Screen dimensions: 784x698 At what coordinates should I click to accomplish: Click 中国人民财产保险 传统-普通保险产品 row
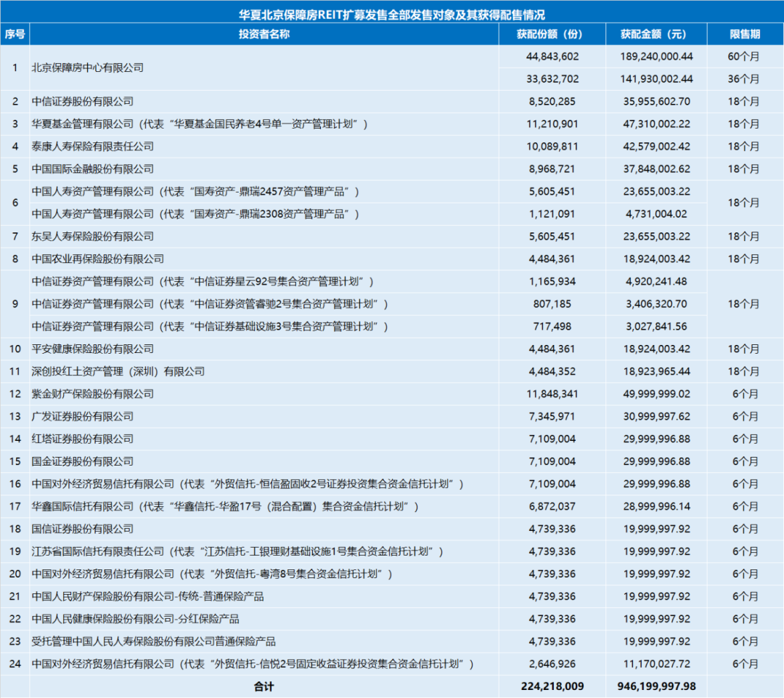147,597
